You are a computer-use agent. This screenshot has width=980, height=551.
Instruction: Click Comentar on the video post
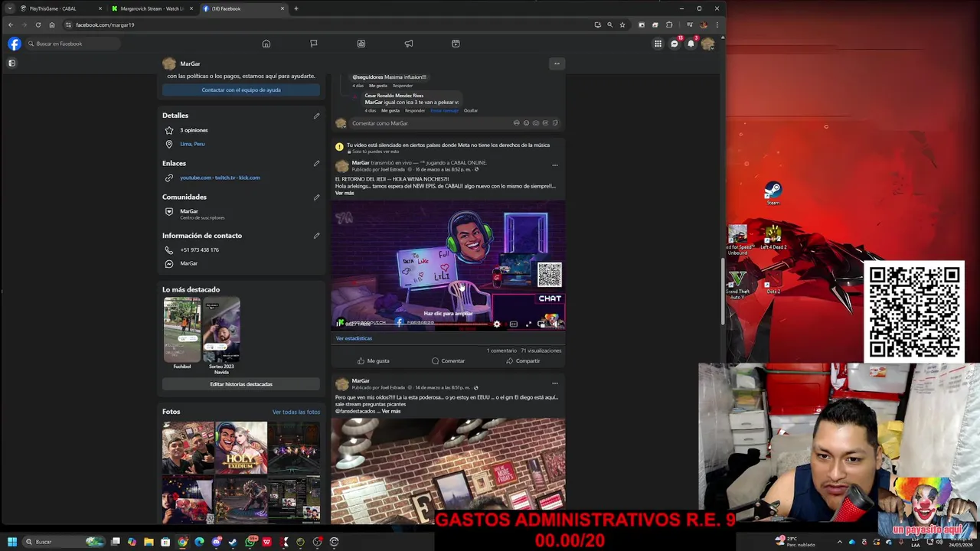(448, 360)
